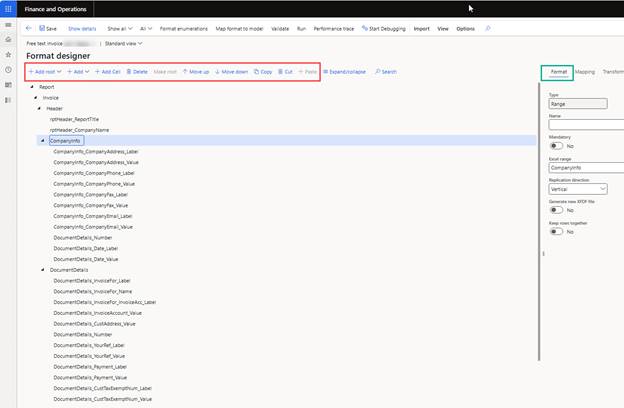Expand the hamburger navigation menu icon
Viewport: 624px width, 408px height.
click(x=8, y=24)
